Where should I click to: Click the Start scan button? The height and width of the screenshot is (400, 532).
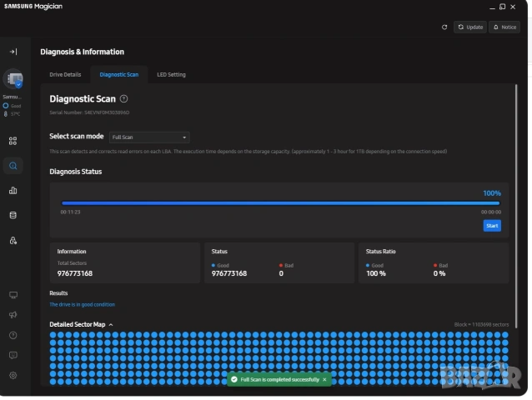(x=492, y=226)
